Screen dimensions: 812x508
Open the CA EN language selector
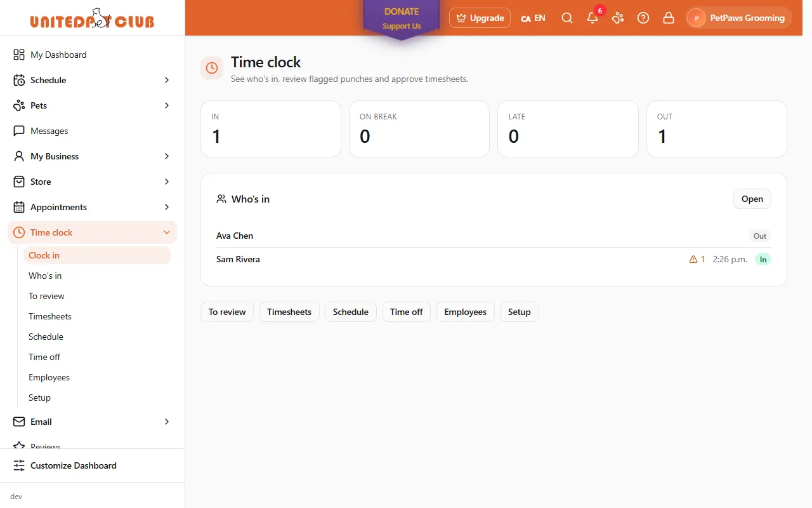533,18
